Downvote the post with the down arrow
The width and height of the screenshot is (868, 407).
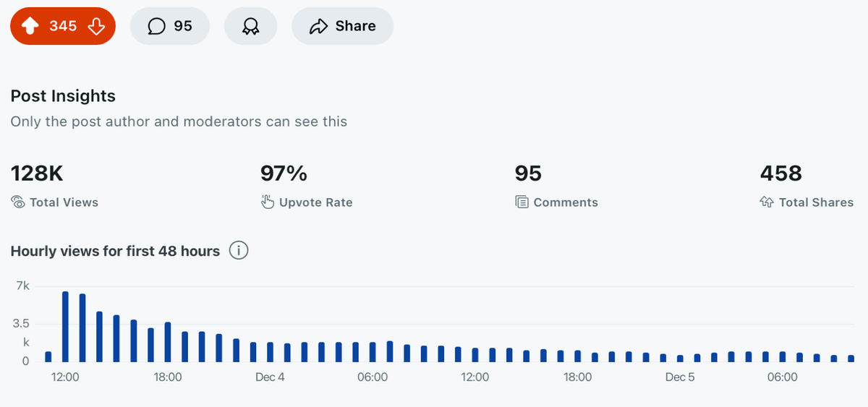pyautogui.click(x=96, y=26)
